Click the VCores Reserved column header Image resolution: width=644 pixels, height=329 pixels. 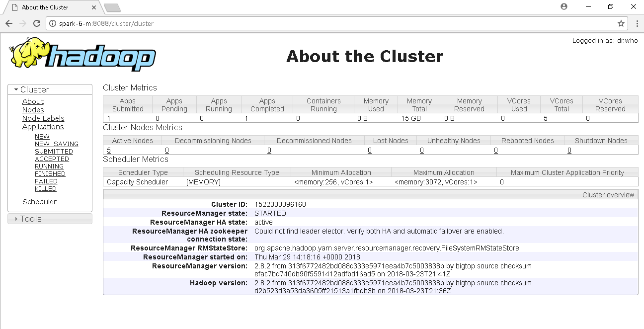pos(610,105)
